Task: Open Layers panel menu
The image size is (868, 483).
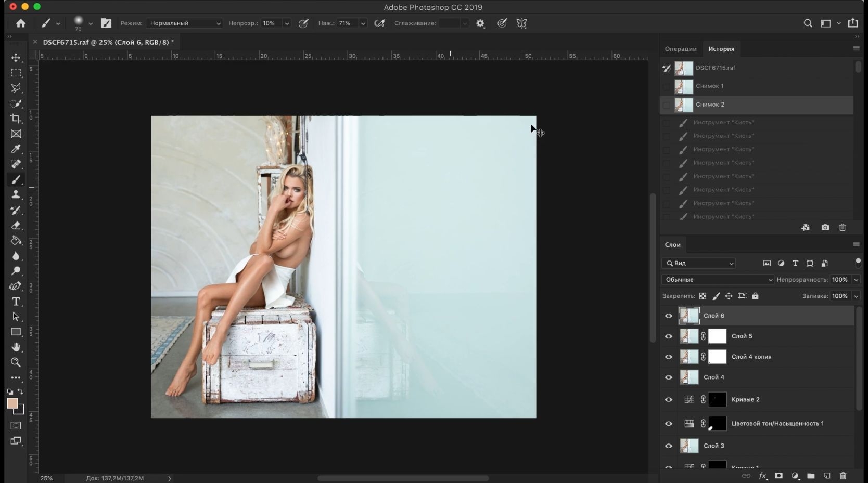Action: click(856, 244)
